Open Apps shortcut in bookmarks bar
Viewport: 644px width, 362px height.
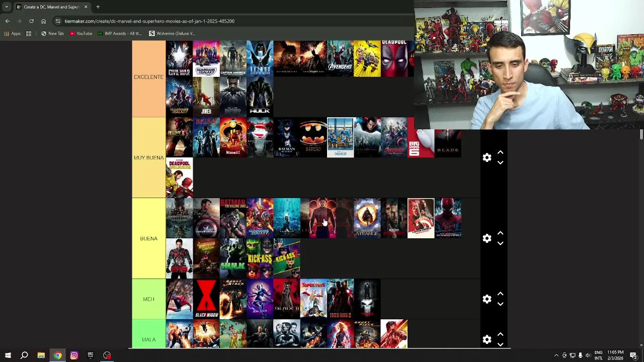point(12,34)
